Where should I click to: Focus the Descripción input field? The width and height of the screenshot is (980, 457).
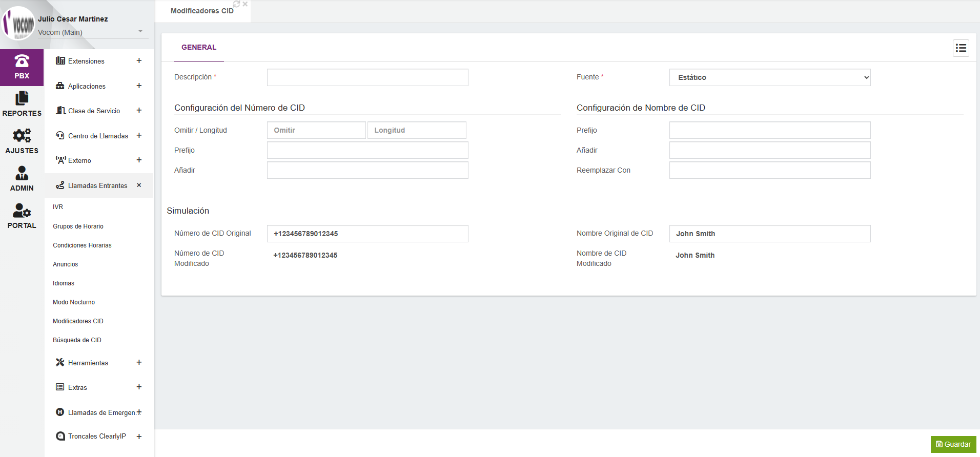point(367,77)
